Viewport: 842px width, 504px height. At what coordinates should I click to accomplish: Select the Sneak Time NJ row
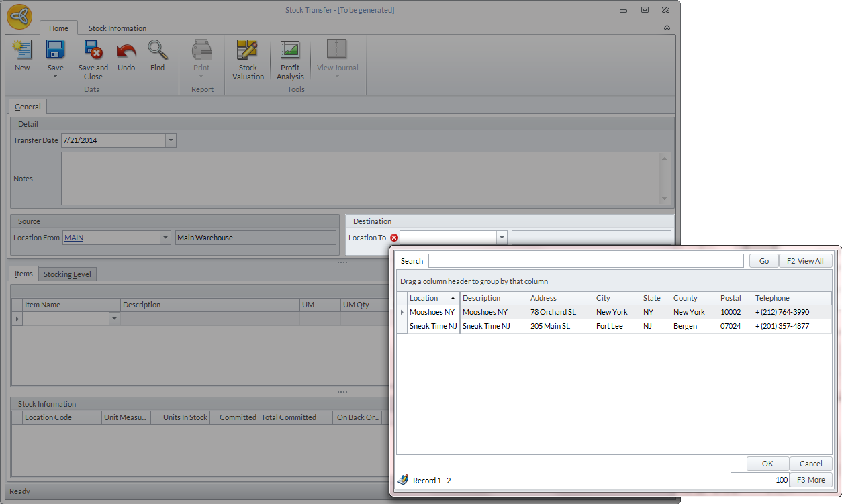[433, 326]
